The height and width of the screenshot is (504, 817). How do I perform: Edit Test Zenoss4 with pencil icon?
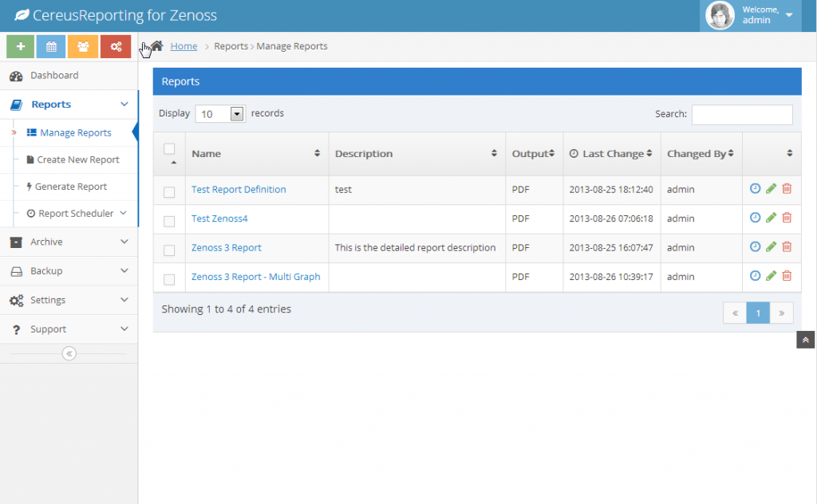pyautogui.click(x=772, y=218)
